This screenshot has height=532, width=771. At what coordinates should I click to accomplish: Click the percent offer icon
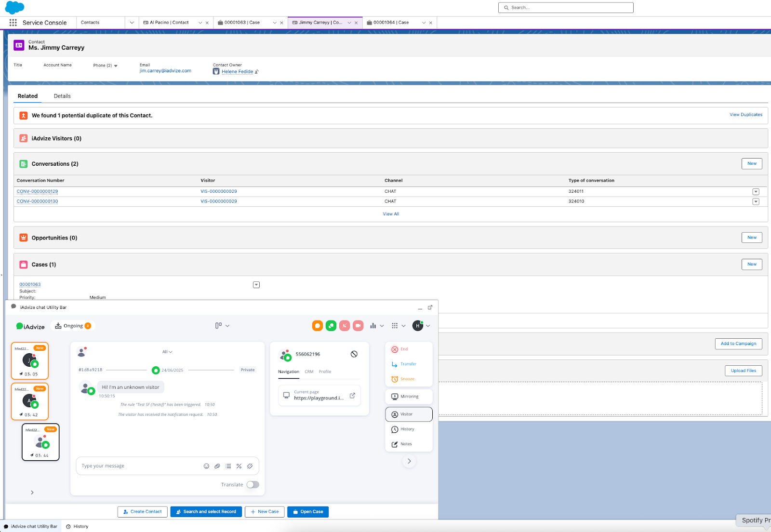239,466
